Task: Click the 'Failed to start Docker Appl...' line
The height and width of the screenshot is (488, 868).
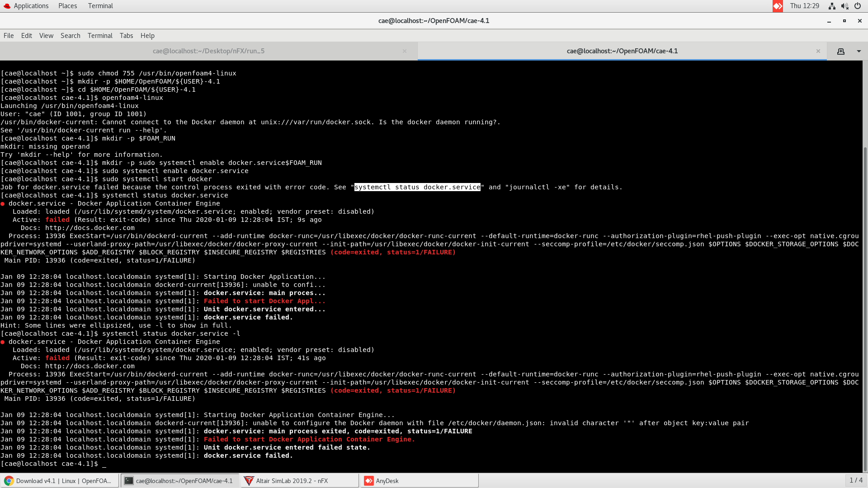Action: tap(264, 301)
